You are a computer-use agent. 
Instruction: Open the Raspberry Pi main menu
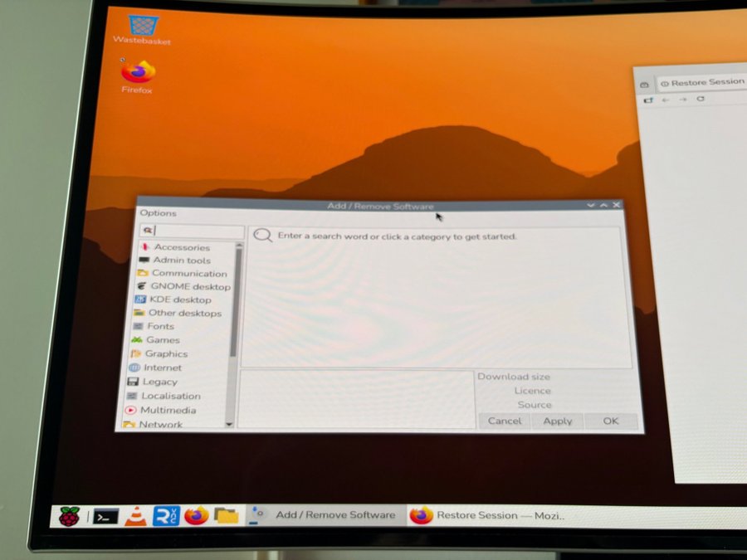tap(71, 517)
